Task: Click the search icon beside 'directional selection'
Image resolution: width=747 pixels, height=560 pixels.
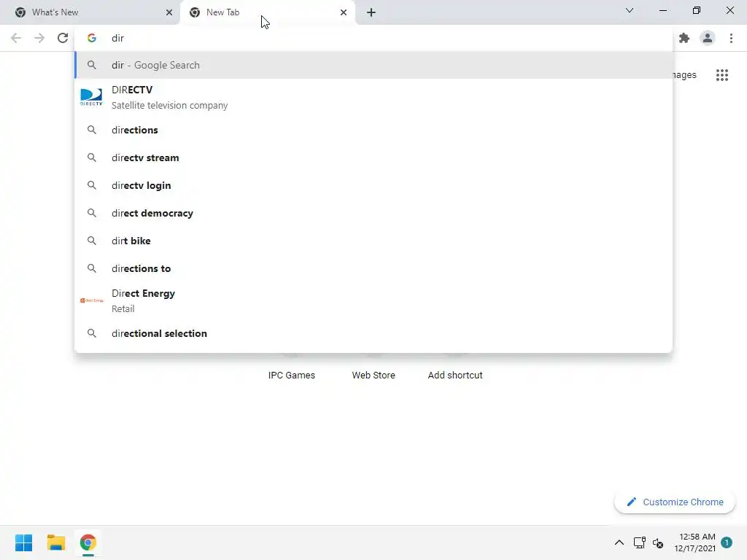Action: coord(92,333)
